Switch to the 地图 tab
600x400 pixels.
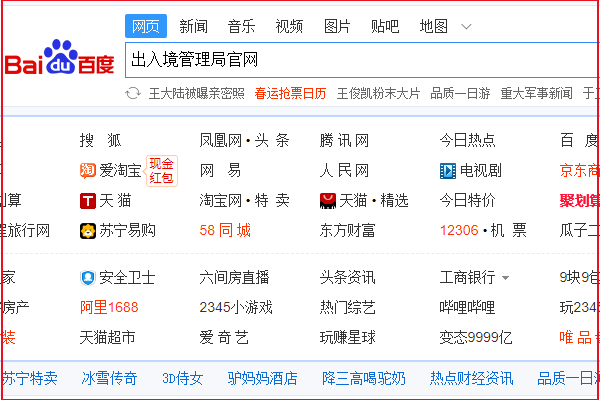coord(434,26)
